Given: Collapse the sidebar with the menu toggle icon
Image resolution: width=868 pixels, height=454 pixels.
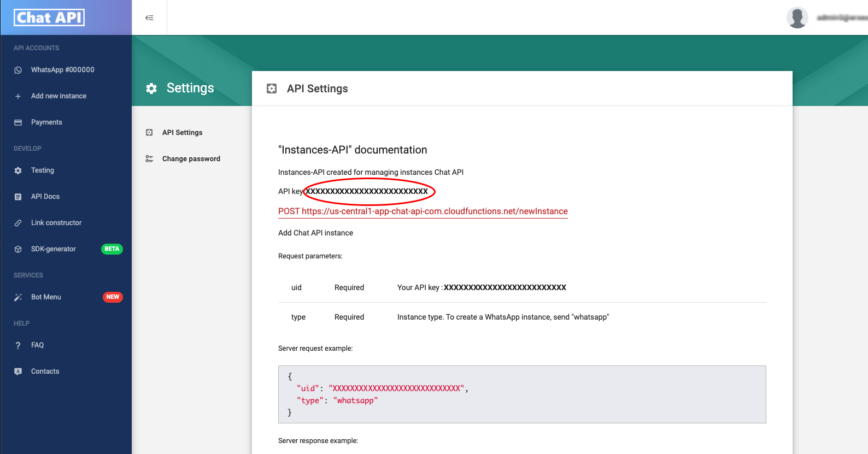Looking at the screenshot, I should (x=149, y=18).
